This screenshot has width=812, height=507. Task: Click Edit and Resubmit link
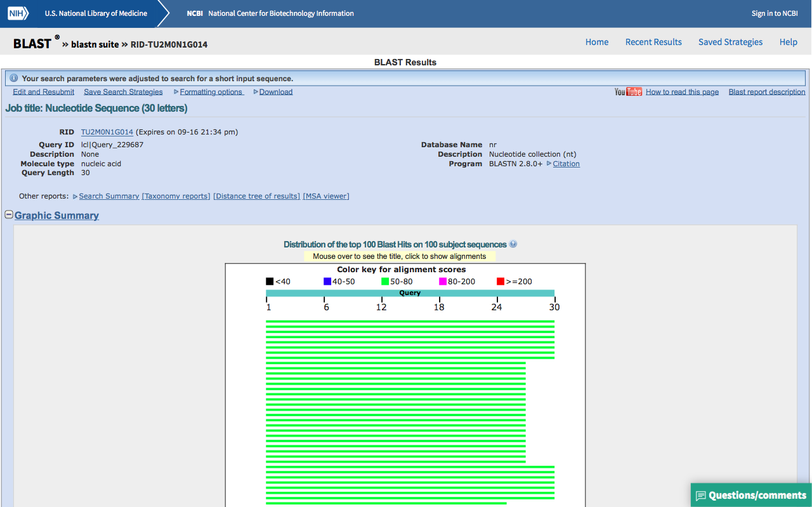(x=44, y=92)
